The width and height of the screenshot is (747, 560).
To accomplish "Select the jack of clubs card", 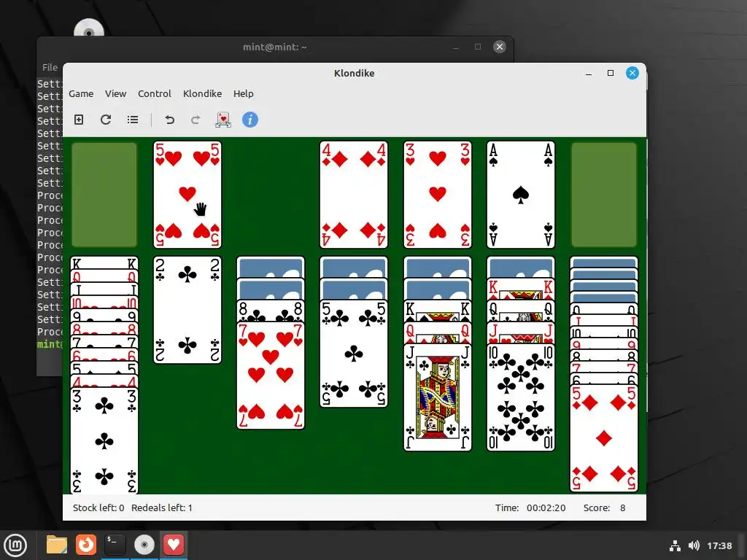I will pyautogui.click(x=438, y=397).
